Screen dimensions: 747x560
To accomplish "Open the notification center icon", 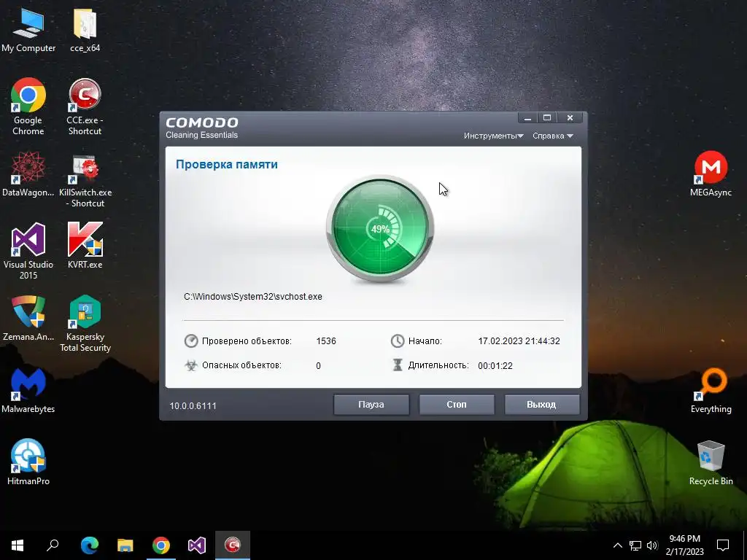I will [x=723, y=545].
